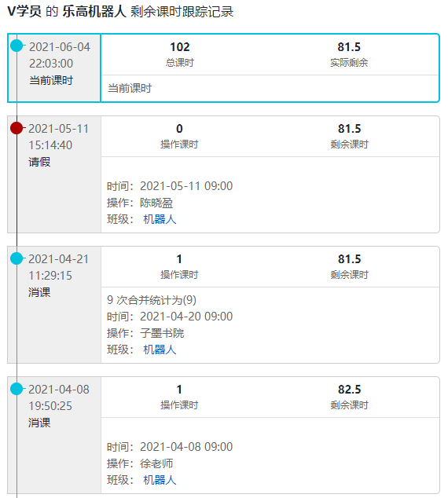Click the cyan timeline dot for 2021-06-04
The image size is (448, 498).
point(17,46)
